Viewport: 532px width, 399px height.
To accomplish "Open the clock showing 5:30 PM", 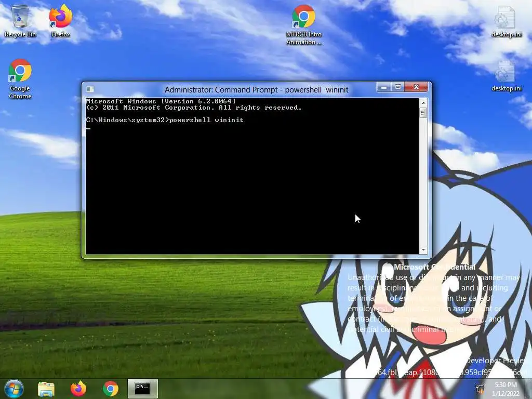I will (x=506, y=389).
